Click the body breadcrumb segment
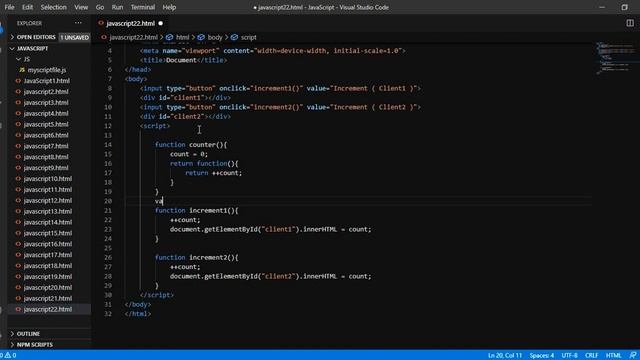This screenshot has height=360, width=640. point(215,37)
